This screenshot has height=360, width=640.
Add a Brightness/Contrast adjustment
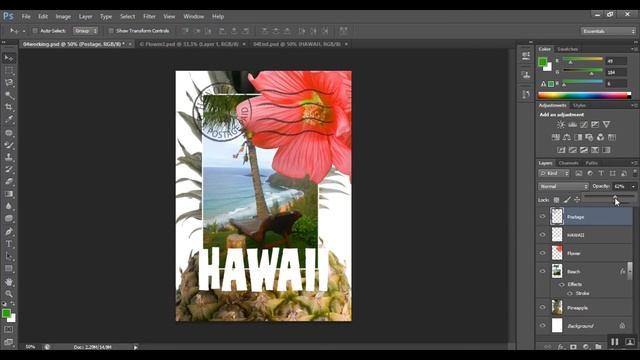pyautogui.click(x=561, y=124)
